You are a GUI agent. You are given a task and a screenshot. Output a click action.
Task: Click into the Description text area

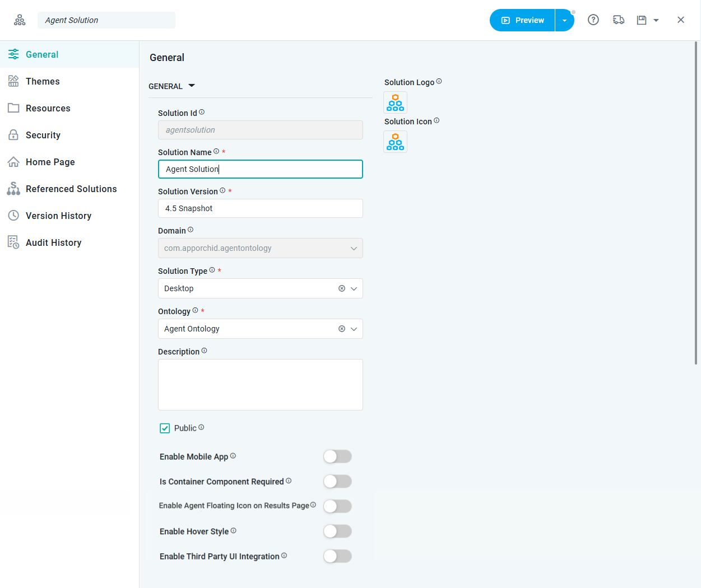click(x=261, y=385)
